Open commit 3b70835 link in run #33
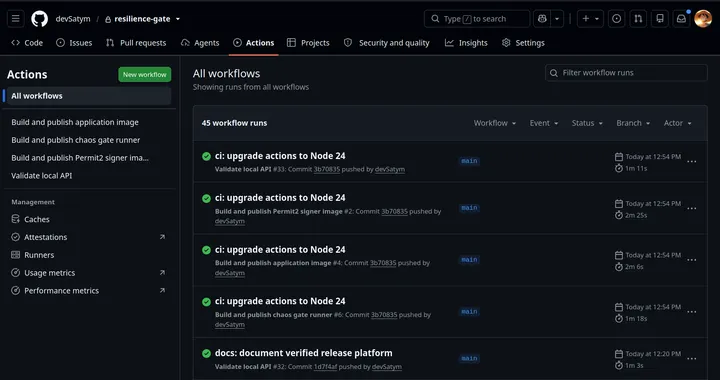The image size is (720, 380). [327, 169]
